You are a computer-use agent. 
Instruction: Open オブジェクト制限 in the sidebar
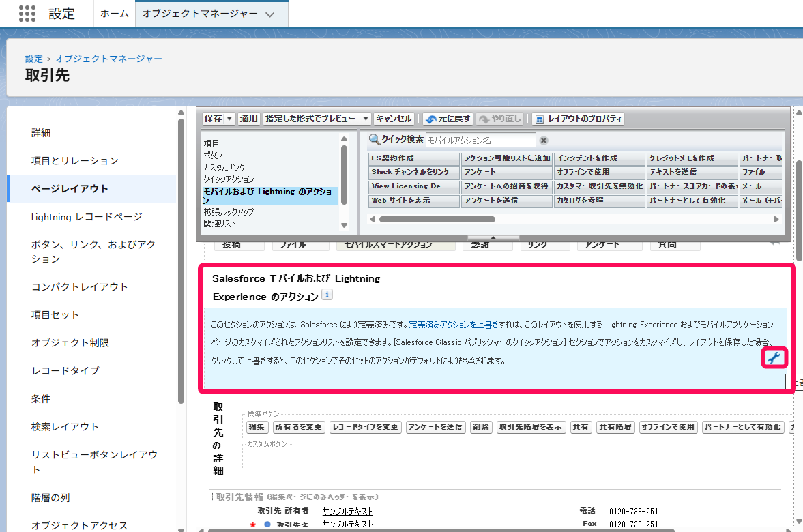pos(70,342)
